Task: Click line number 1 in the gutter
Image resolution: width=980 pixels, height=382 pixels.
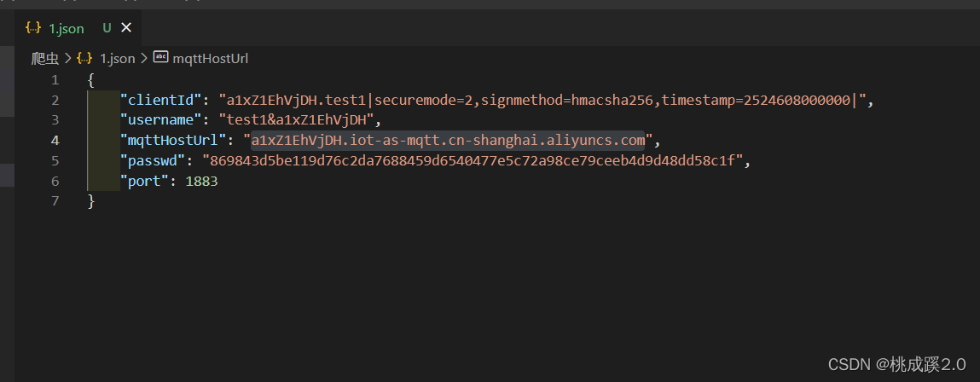Action: coord(55,79)
